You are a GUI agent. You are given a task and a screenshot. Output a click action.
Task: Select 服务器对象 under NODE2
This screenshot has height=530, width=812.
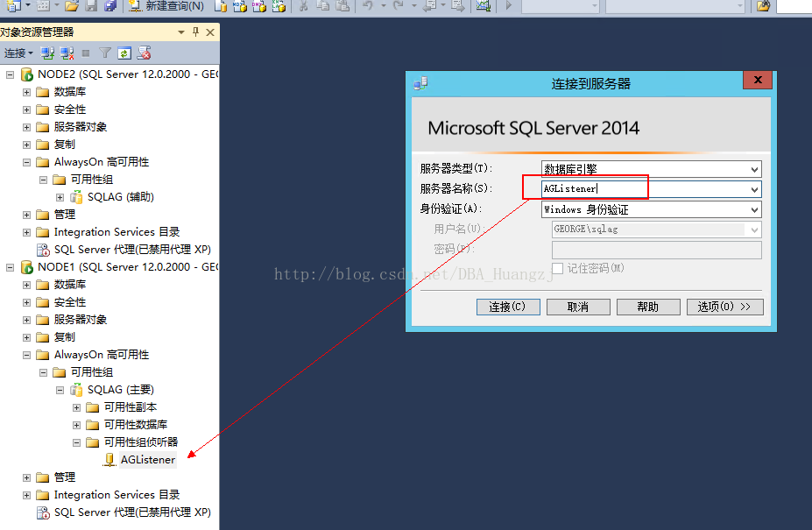coord(81,127)
